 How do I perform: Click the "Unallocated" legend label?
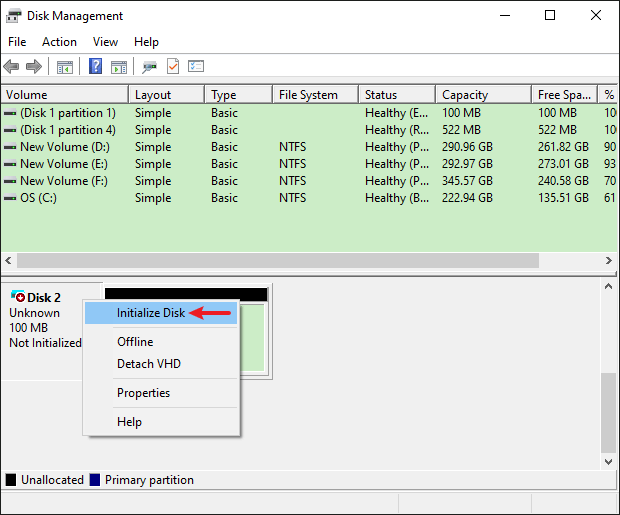pyautogui.click(x=52, y=480)
